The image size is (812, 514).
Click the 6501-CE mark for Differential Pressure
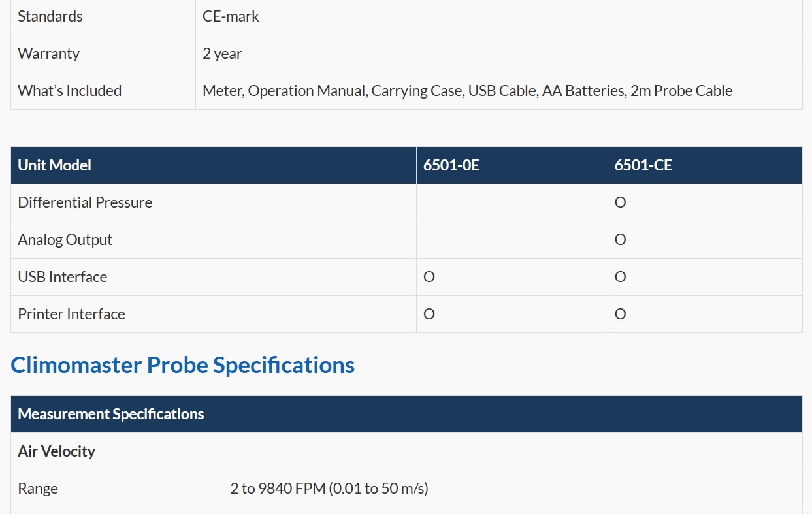[x=620, y=202]
